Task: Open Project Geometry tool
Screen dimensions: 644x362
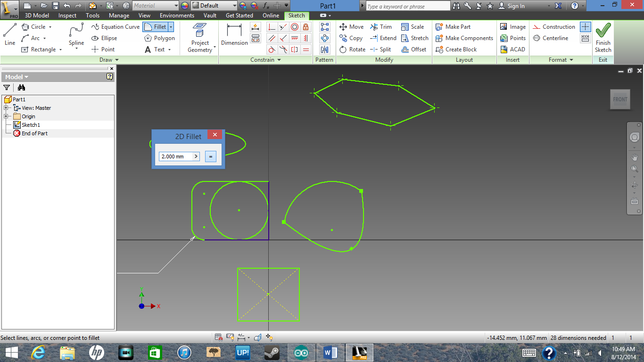Action: click(x=199, y=38)
